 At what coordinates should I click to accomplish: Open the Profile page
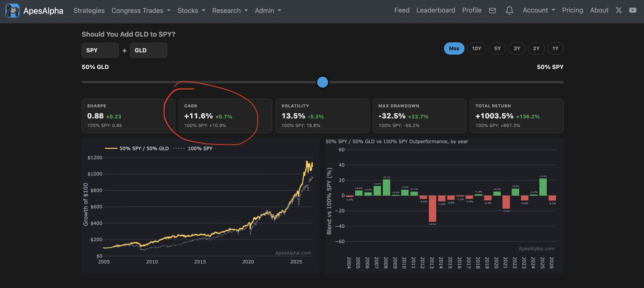pyautogui.click(x=472, y=10)
